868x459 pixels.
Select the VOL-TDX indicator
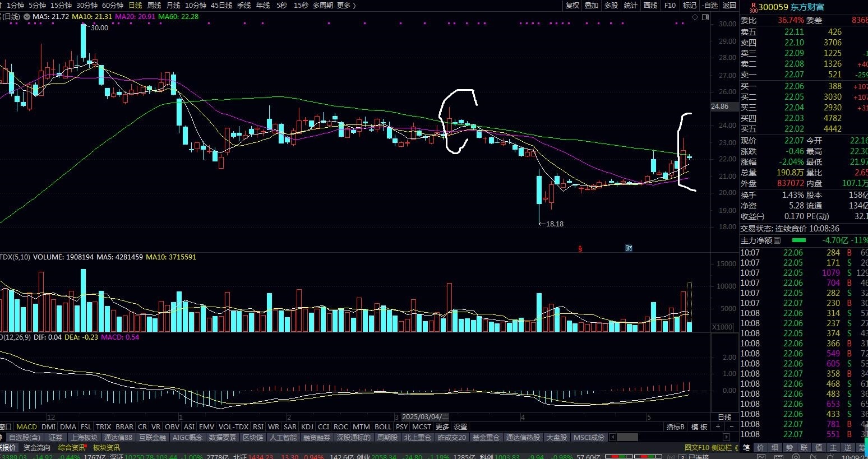(x=233, y=426)
